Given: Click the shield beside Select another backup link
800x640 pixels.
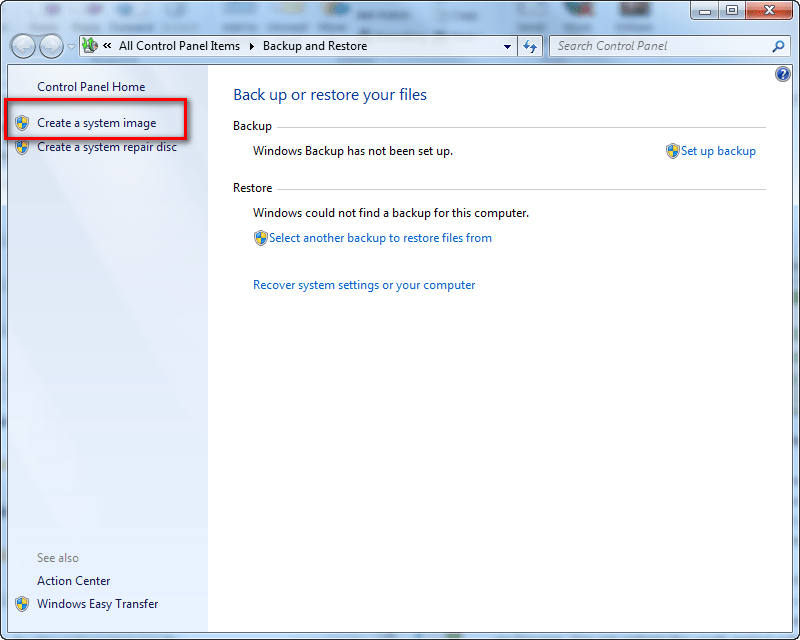Looking at the screenshot, I should pos(260,238).
